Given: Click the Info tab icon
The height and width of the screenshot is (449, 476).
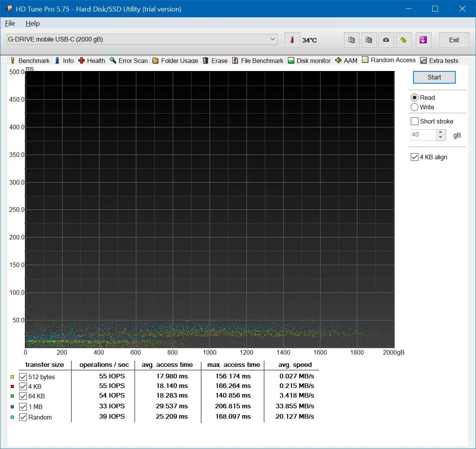Looking at the screenshot, I should (x=57, y=60).
